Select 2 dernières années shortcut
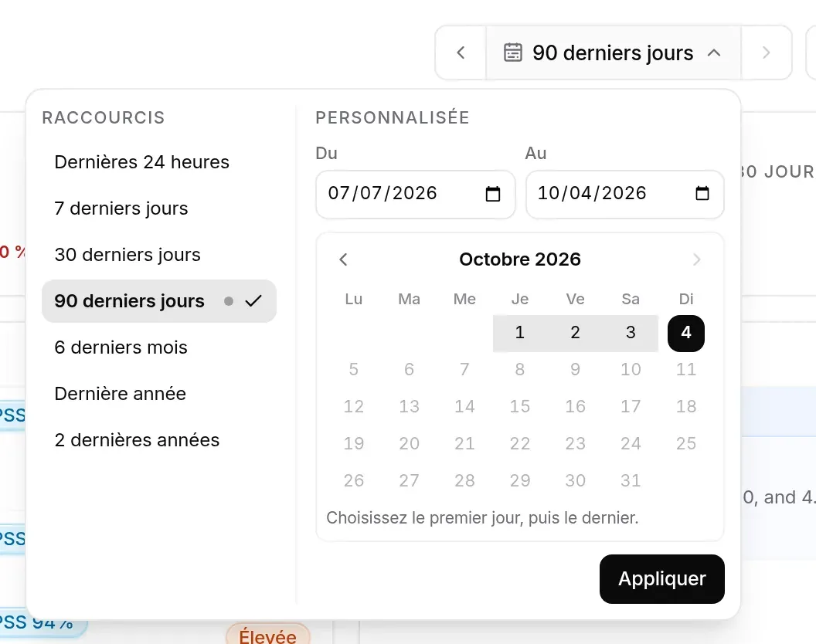Image resolution: width=816 pixels, height=644 pixels. click(158, 440)
